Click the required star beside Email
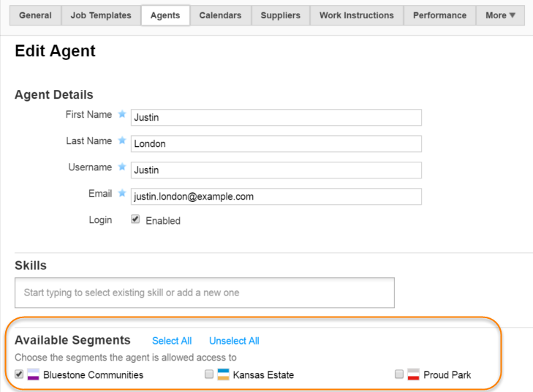The image size is (533, 392). point(122,194)
